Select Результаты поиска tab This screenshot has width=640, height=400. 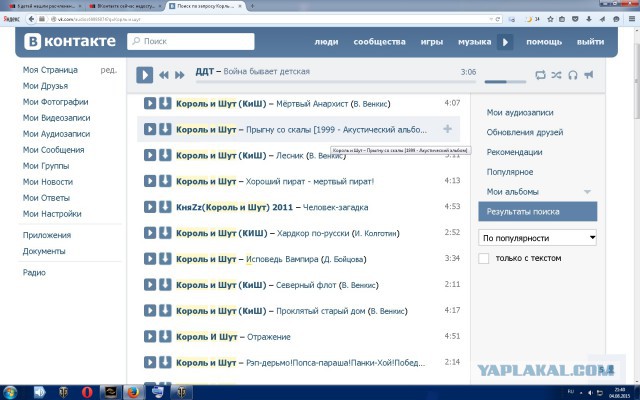tap(538, 211)
